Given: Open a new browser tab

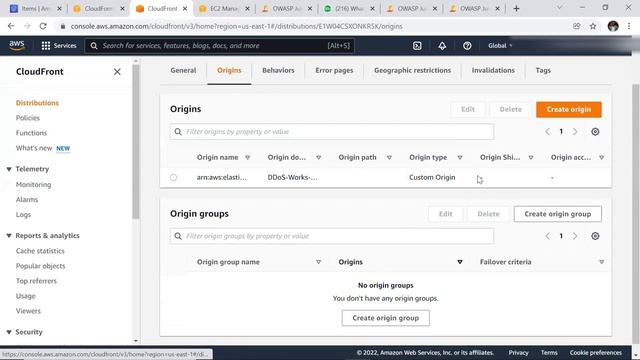Looking at the screenshot, I should (516, 9).
